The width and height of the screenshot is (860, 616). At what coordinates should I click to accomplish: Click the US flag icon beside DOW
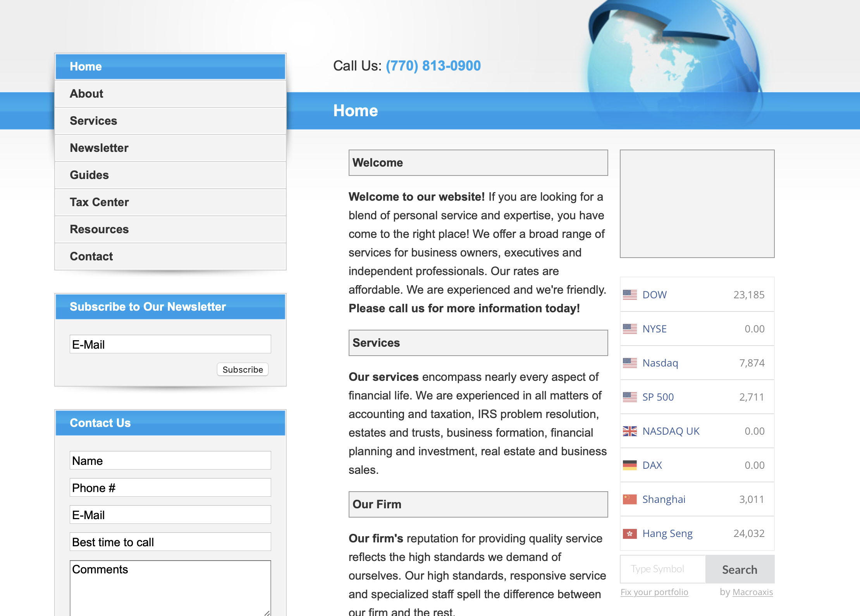pyautogui.click(x=630, y=295)
